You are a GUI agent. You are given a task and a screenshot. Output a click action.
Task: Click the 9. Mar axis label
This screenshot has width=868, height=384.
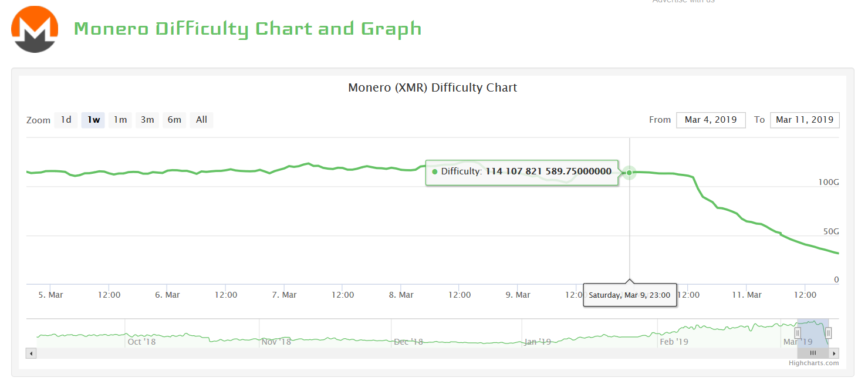click(x=518, y=295)
